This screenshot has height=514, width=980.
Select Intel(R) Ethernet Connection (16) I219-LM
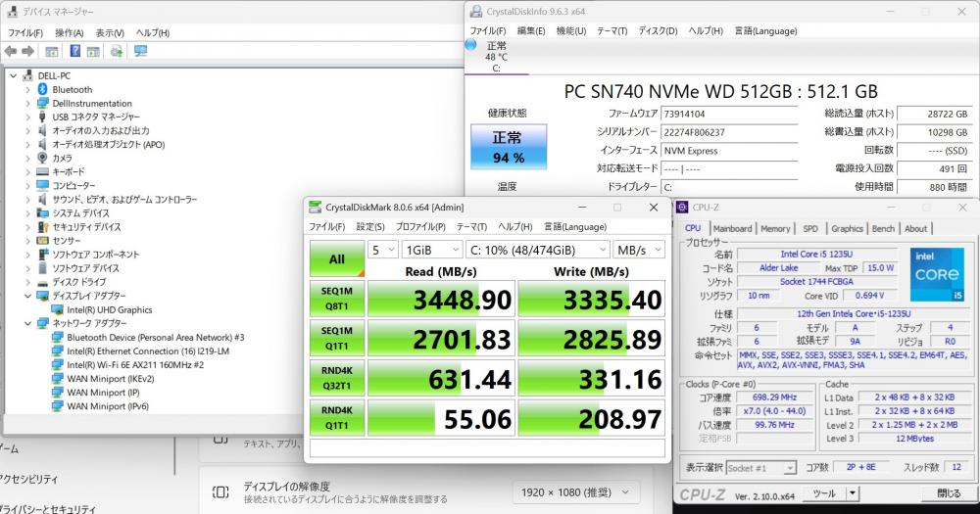(148, 351)
